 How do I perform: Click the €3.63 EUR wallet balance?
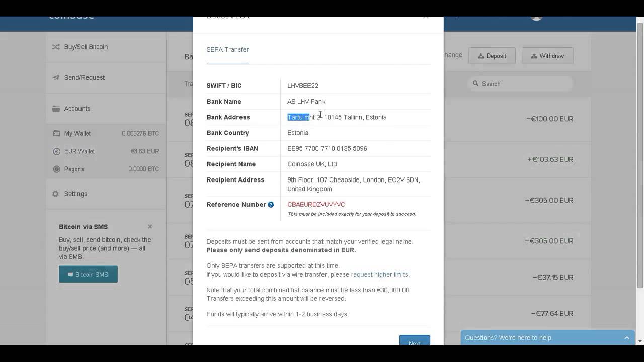pyautogui.click(x=145, y=151)
